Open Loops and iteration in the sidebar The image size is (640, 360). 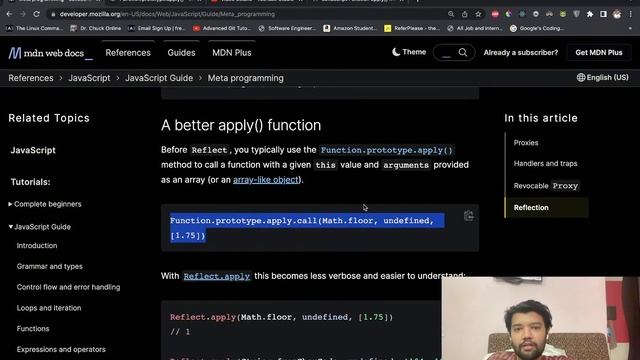(49, 308)
